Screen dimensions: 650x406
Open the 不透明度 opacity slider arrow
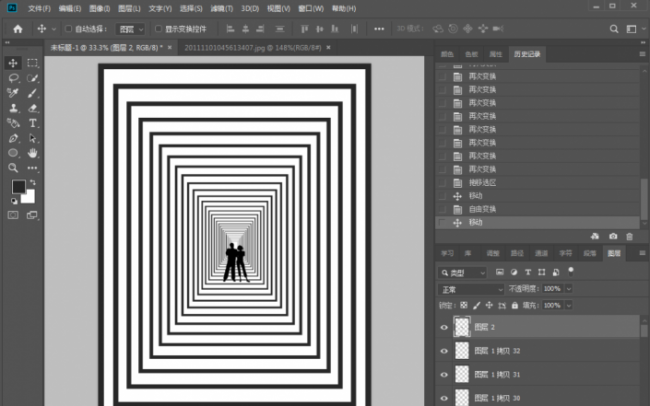tap(569, 289)
